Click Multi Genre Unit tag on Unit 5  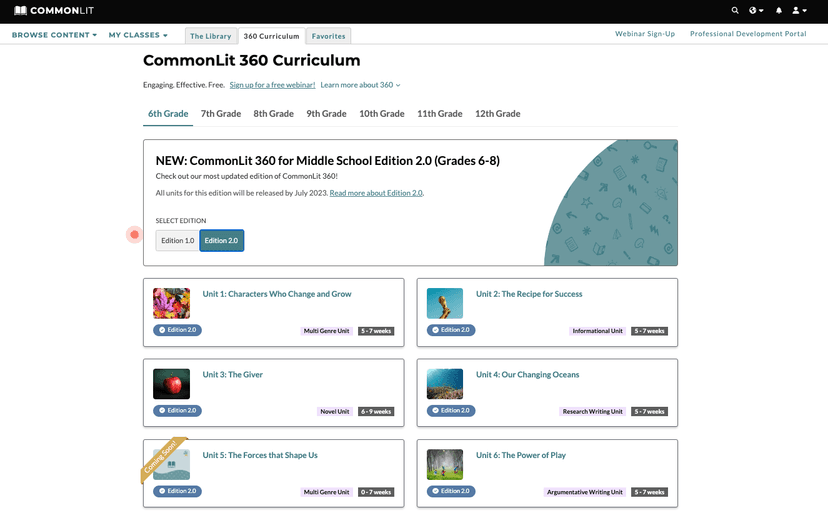[x=326, y=492]
